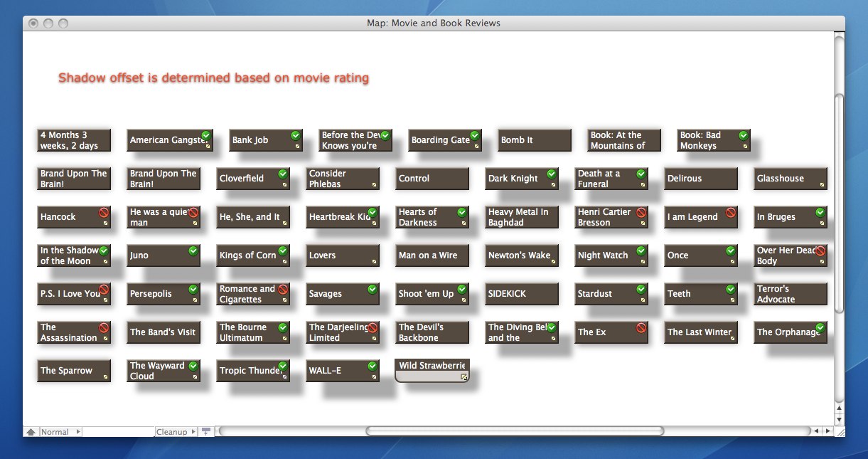Image resolution: width=868 pixels, height=459 pixels.
Task: Click the horizontal scrollbar right arrow
Action: point(827,431)
